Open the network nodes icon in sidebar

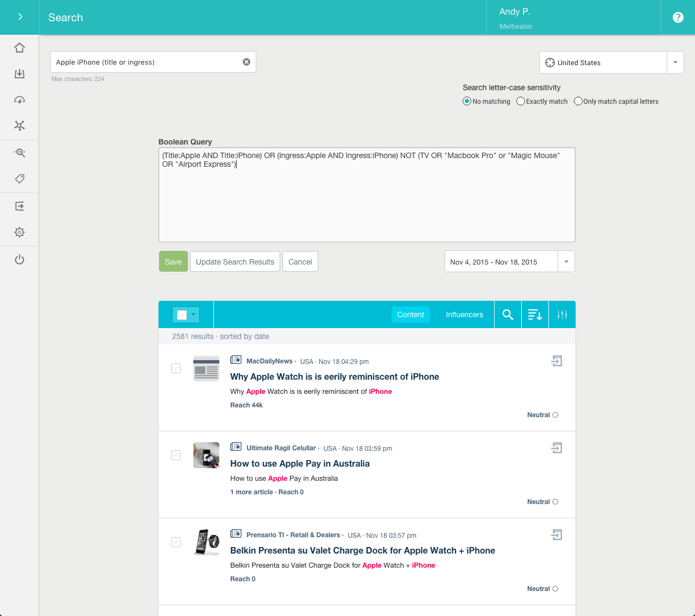(x=20, y=125)
